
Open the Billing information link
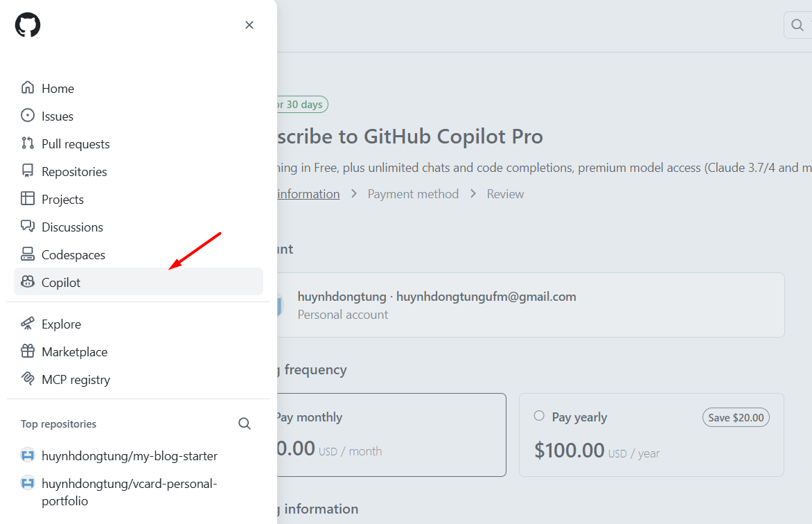tap(308, 193)
